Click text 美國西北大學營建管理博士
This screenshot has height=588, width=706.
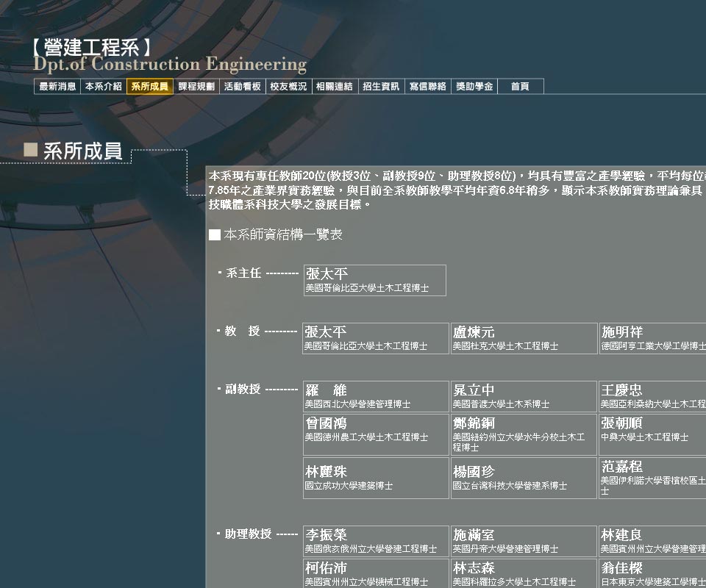coord(357,404)
